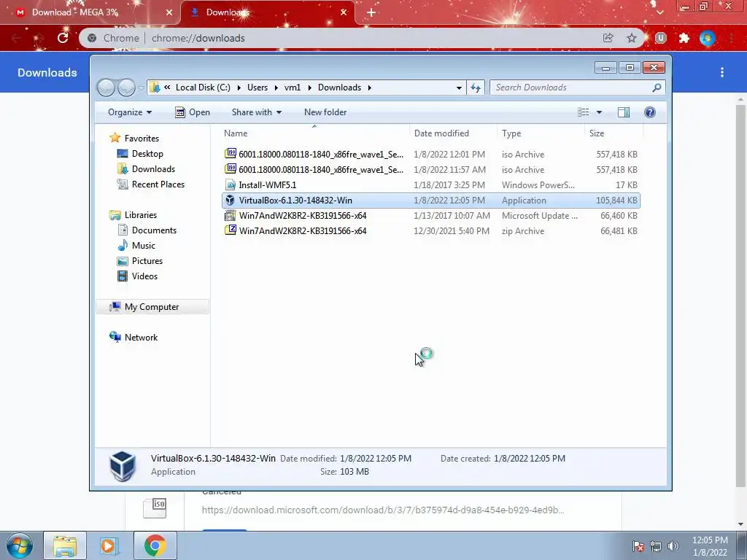
Task: Launch Windows Media Player from taskbar
Action: [x=109, y=545]
